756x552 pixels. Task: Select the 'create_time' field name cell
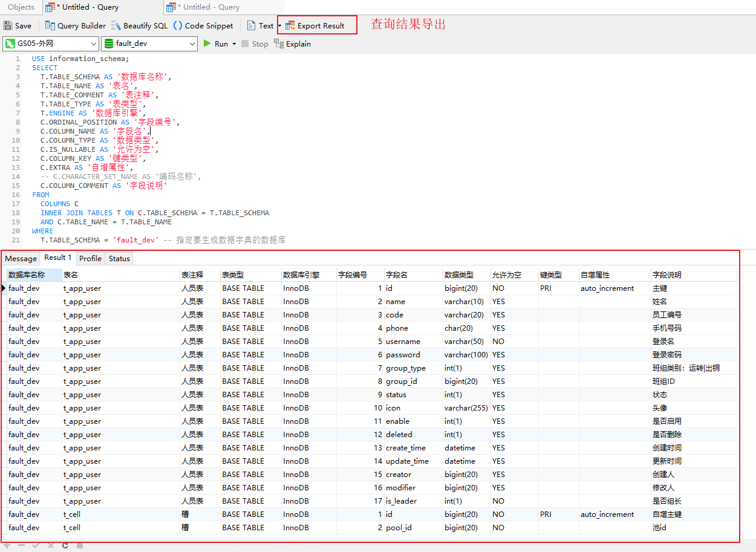[413, 447]
